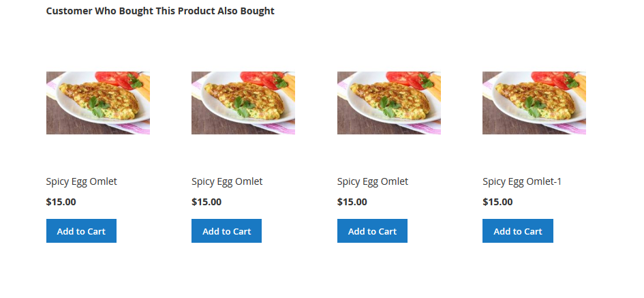Add the second Spicy Egg Omlet to cart
The height and width of the screenshot is (298, 644).
click(x=226, y=231)
